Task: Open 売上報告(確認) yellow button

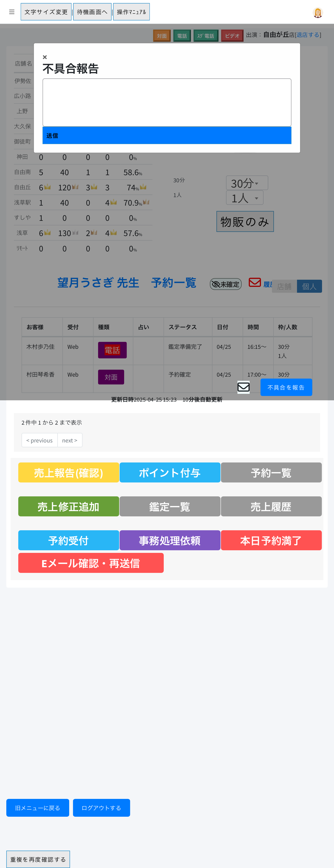Action: [68, 472]
